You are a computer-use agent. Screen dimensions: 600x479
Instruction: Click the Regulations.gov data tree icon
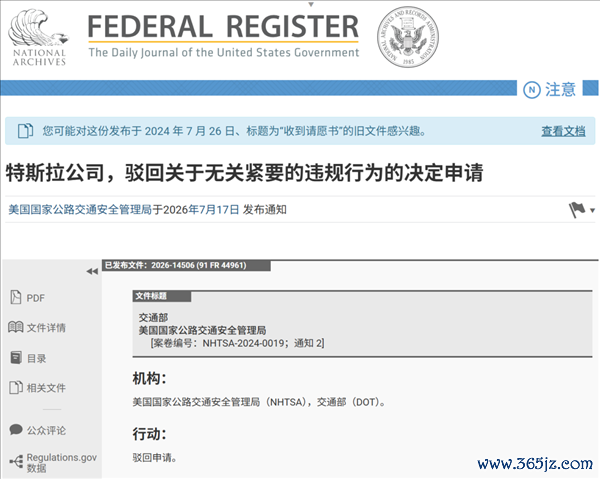point(16,462)
